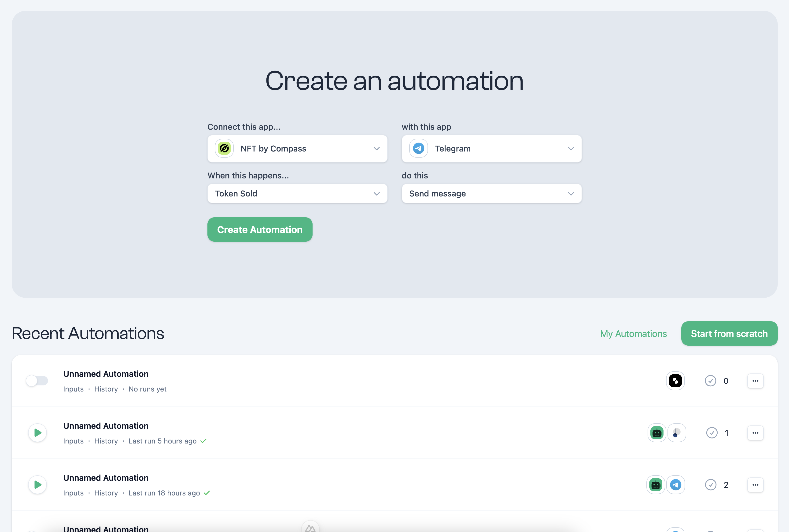Go to My Automations
Viewport: 789px width, 532px height.
[x=633, y=333]
